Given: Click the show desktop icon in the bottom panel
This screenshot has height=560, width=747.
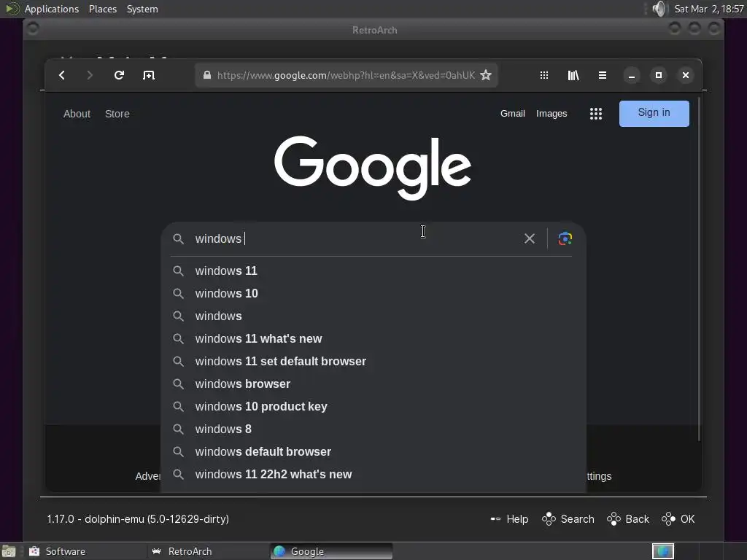Looking at the screenshot, I should coord(8,551).
